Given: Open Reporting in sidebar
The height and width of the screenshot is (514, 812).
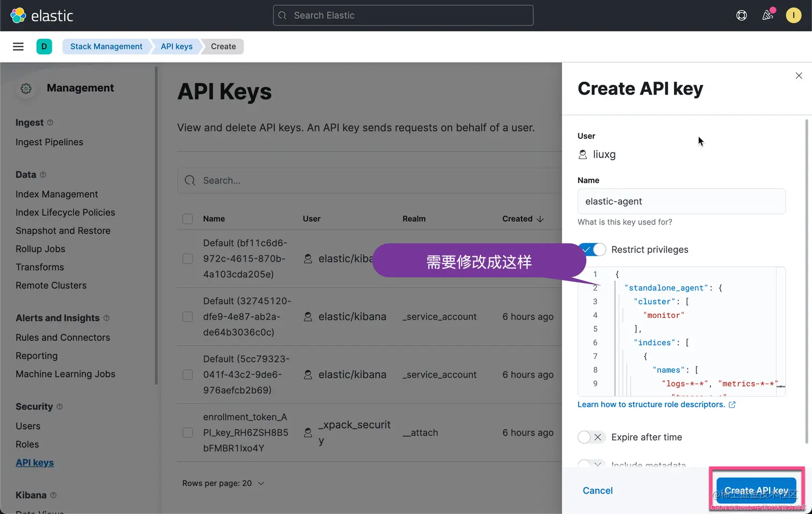Looking at the screenshot, I should click(37, 356).
